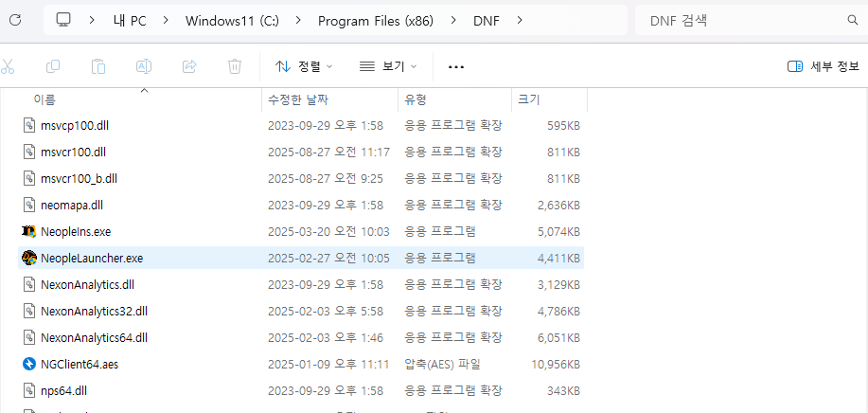Click the sort arrow above the 이름 column
Screen dimensions: 868x413
click(145, 90)
